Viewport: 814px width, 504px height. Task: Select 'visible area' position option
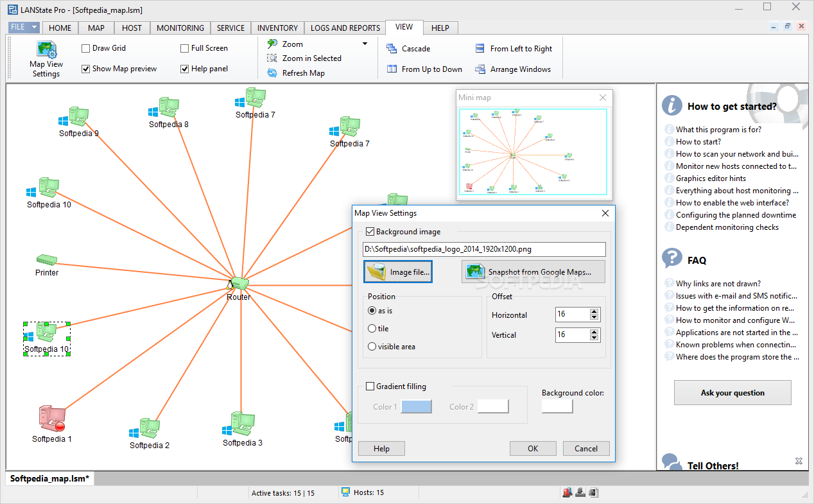click(x=372, y=346)
